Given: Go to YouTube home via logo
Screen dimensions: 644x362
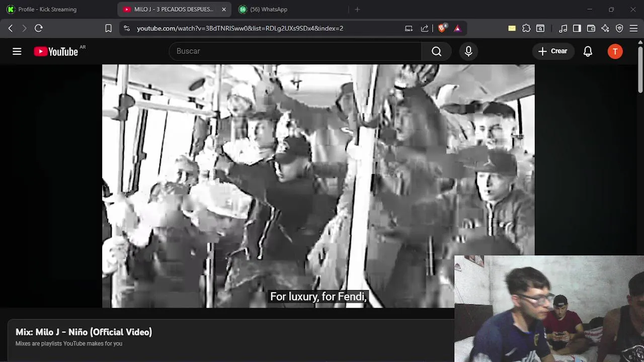Looking at the screenshot, I should click(56, 51).
